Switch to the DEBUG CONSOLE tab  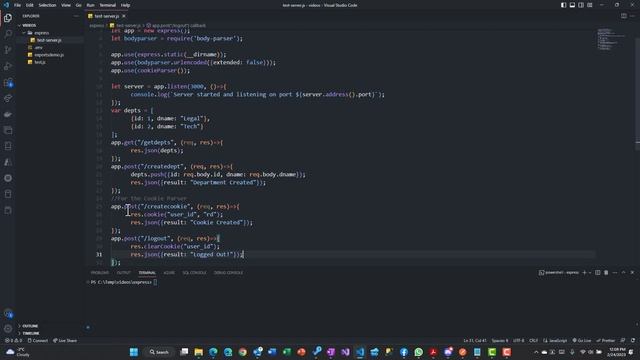(229, 273)
